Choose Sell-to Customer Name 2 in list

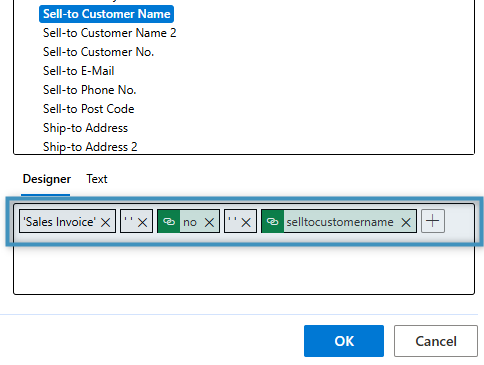pos(109,33)
